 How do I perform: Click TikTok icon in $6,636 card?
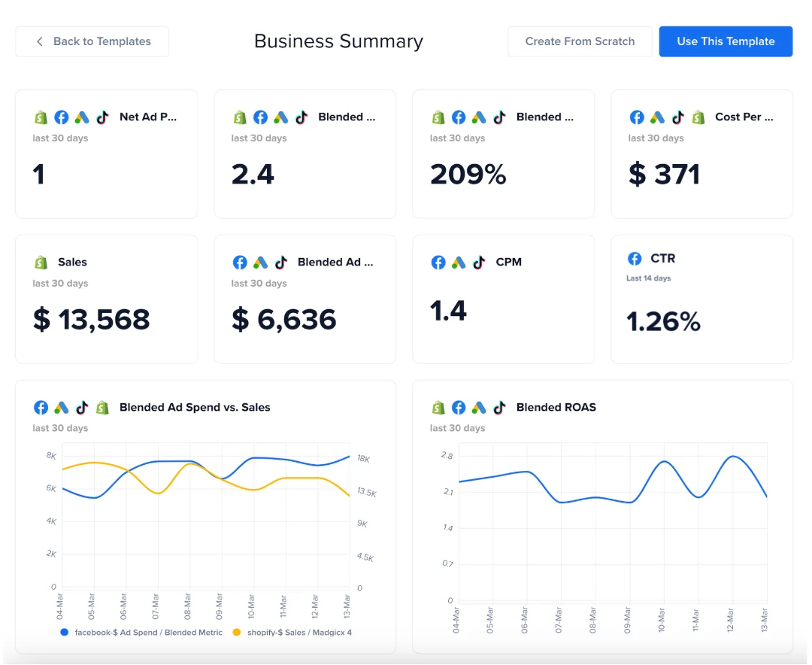(280, 263)
